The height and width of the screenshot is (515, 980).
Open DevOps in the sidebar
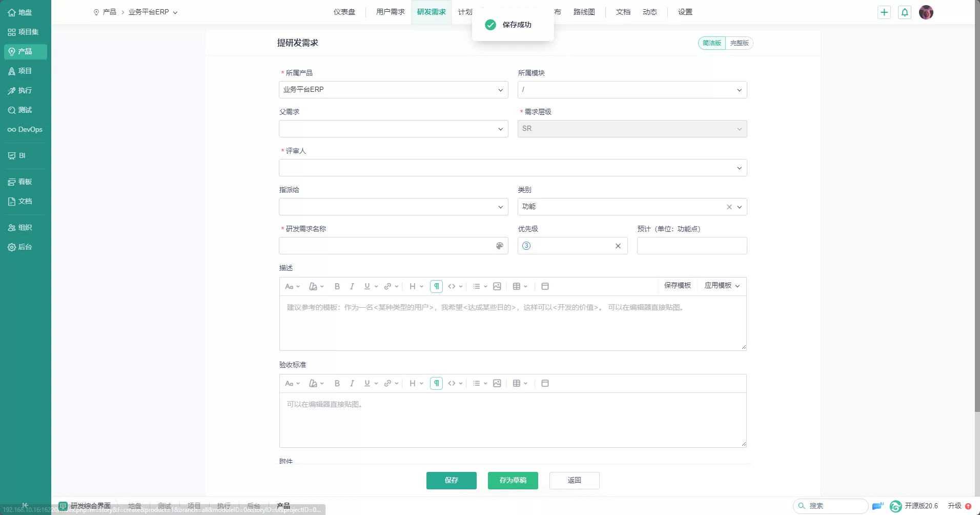pyautogui.click(x=25, y=129)
